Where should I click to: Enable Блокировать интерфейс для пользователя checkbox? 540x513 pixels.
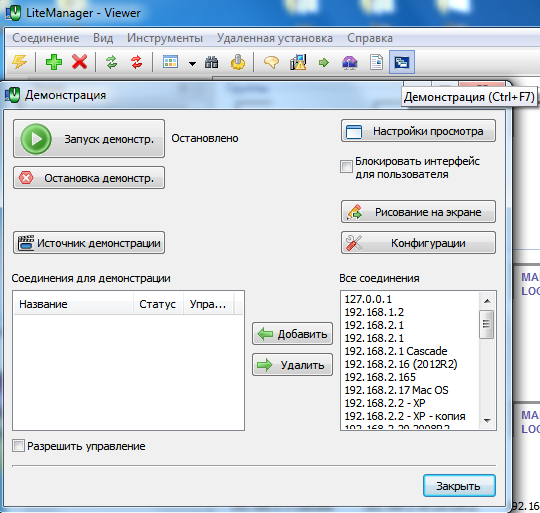tap(346, 167)
